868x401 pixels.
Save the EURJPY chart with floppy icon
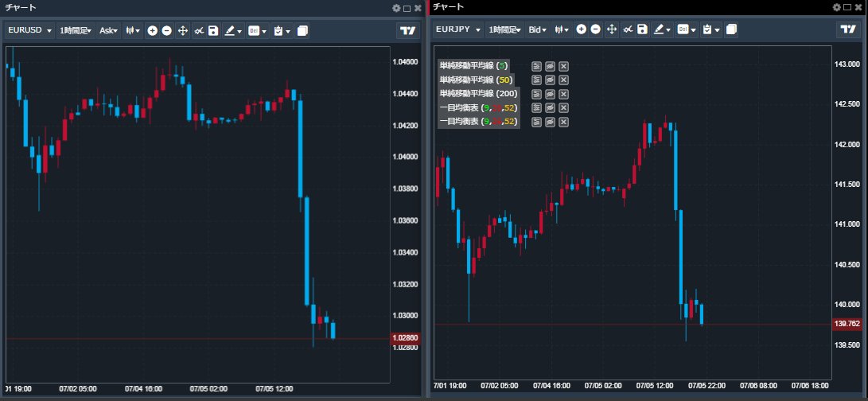click(641, 30)
